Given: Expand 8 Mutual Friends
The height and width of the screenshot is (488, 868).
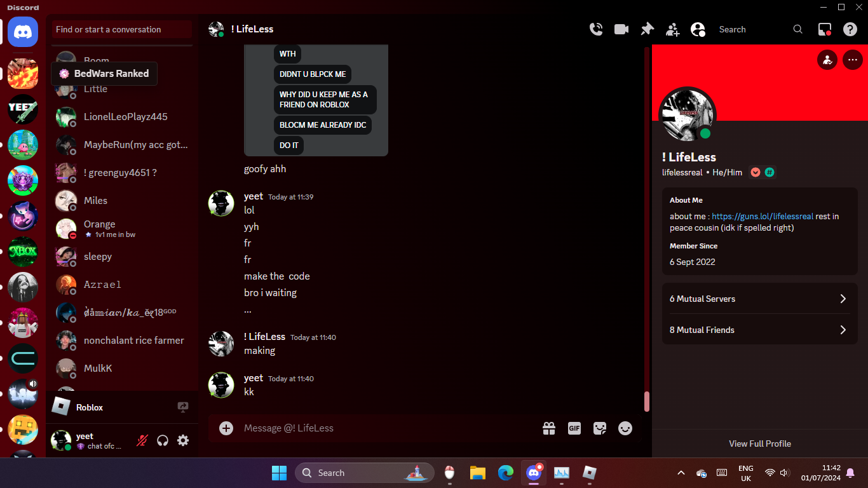Looking at the screenshot, I should (760, 330).
